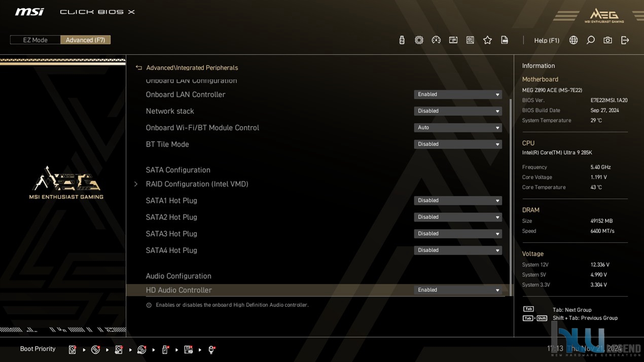Take screenshot with camera icon
644x362 pixels.
click(x=607, y=40)
